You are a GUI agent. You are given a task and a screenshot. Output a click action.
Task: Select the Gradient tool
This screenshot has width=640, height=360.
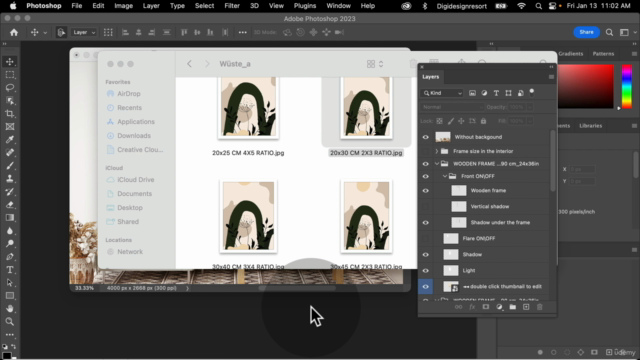[x=10, y=218]
